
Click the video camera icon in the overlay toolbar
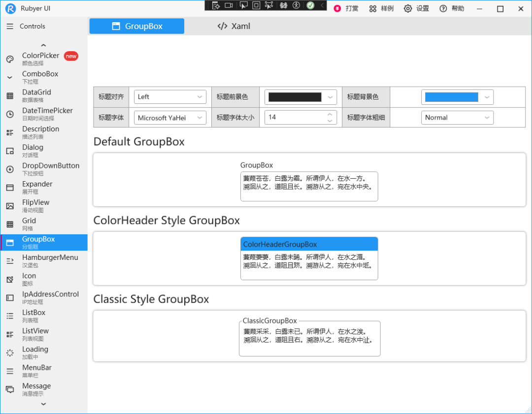pyautogui.click(x=229, y=5)
